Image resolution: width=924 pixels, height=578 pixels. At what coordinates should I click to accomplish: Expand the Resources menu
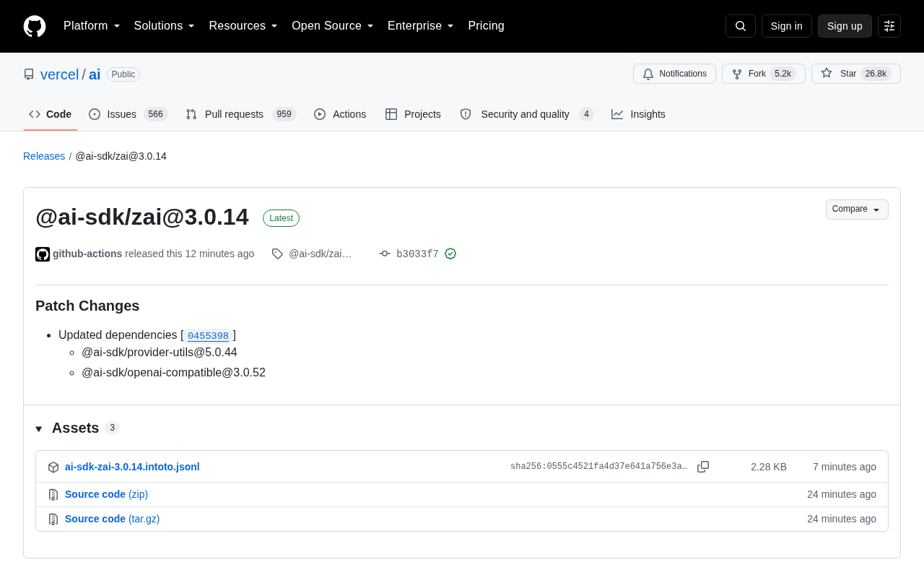coord(243,26)
